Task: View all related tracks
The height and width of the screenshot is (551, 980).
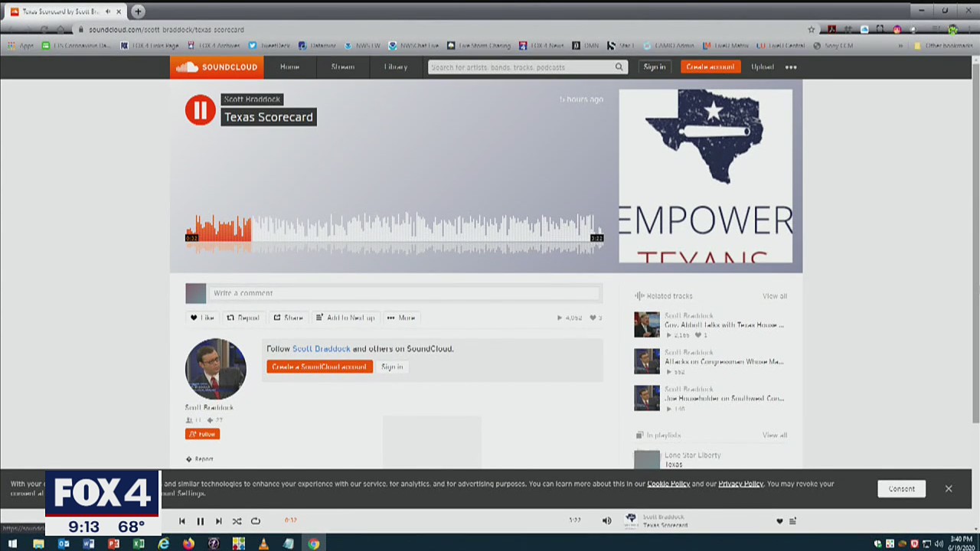Action: (774, 296)
